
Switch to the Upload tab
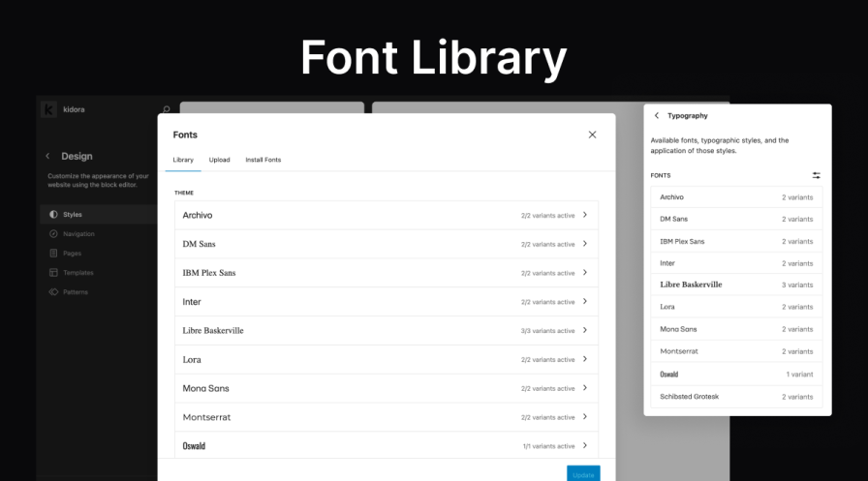click(219, 160)
